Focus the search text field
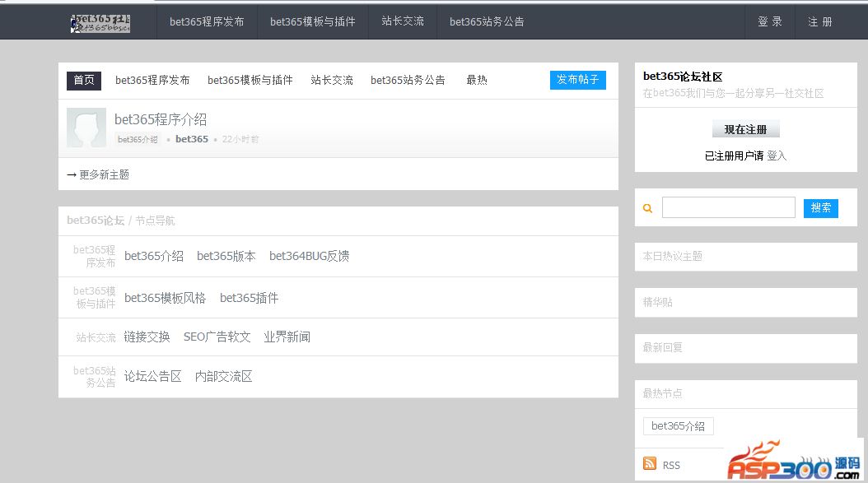This screenshot has height=483, width=868. pos(728,208)
